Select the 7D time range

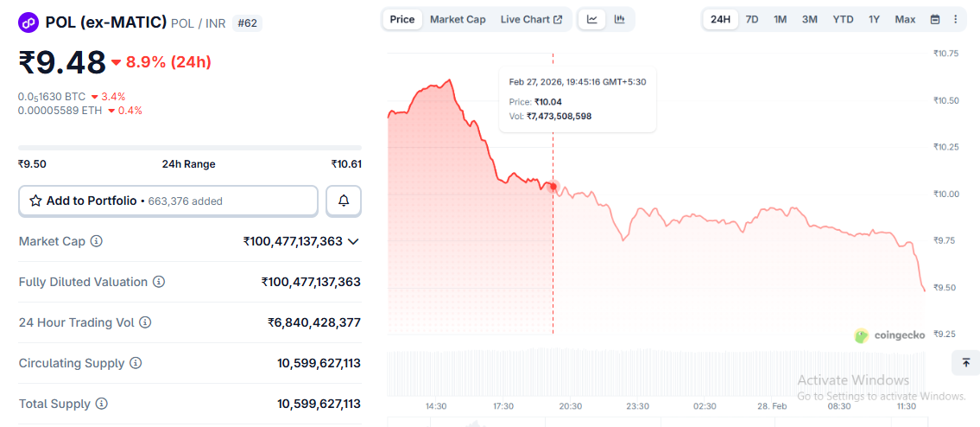tap(752, 19)
